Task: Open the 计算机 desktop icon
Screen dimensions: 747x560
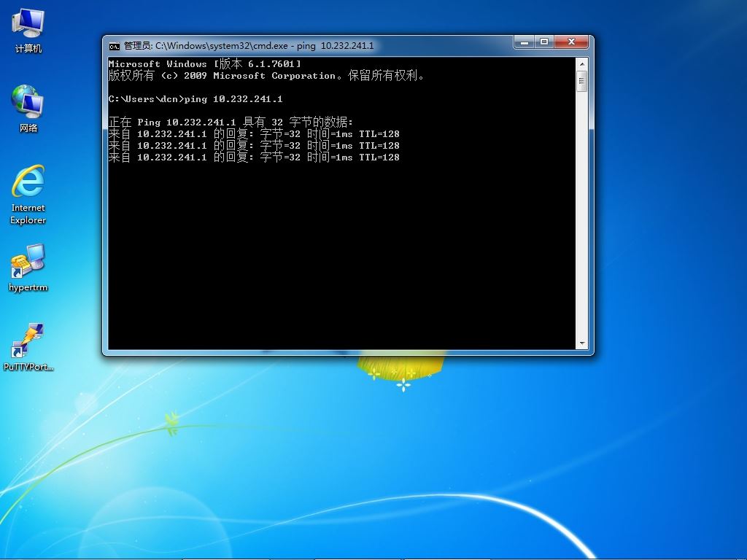Action: [28, 31]
